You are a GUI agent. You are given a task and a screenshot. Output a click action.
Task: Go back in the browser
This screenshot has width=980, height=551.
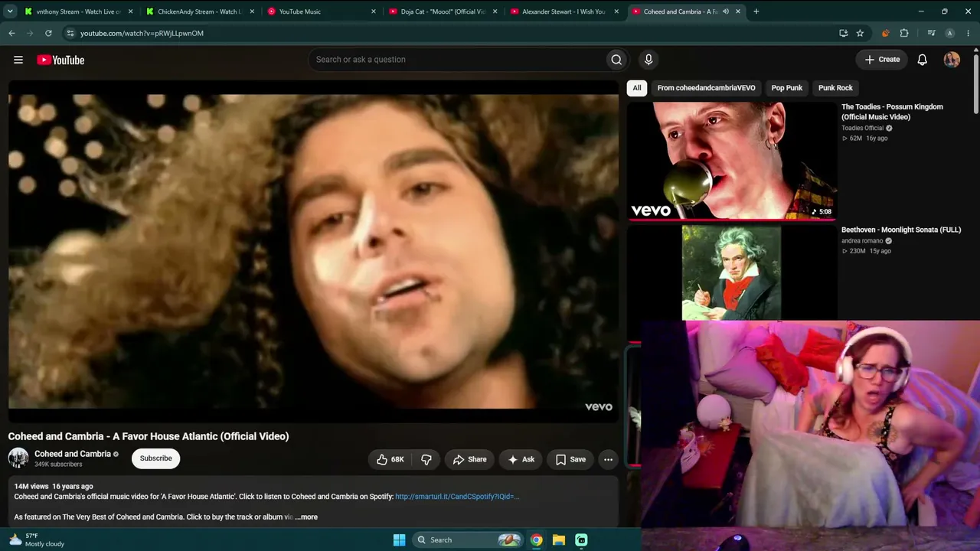[12, 33]
